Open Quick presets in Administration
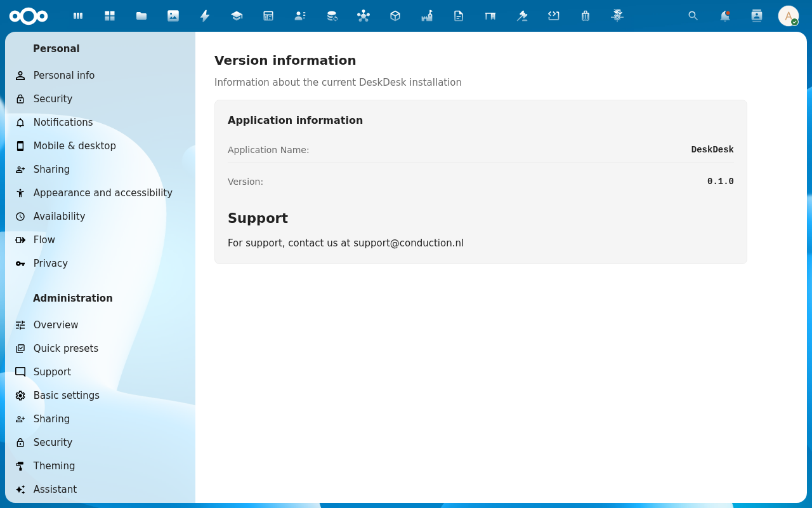The width and height of the screenshot is (812, 508). click(100, 349)
